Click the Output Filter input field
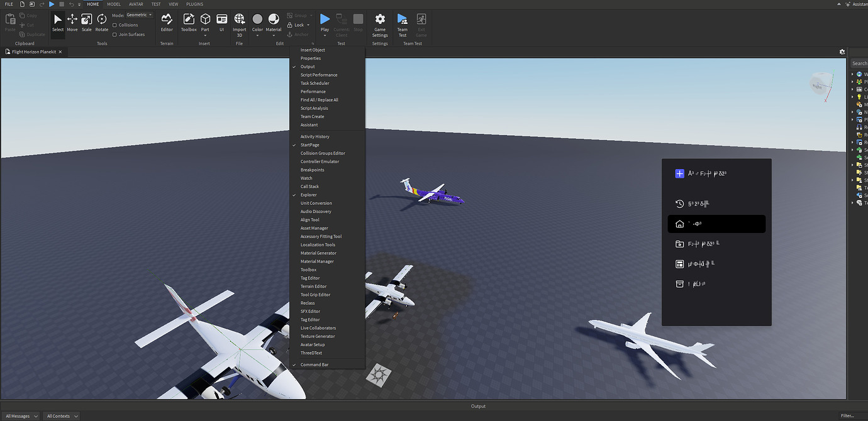 point(852,416)
